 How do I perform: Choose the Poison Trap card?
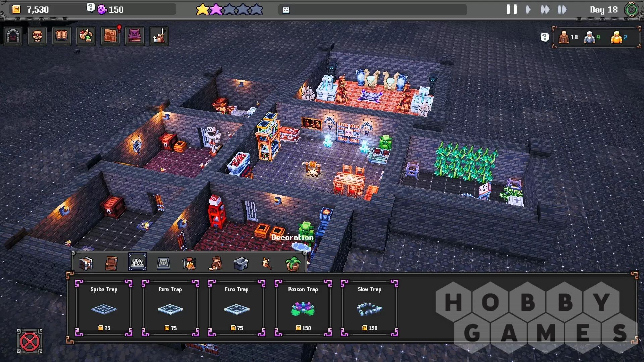303,308
